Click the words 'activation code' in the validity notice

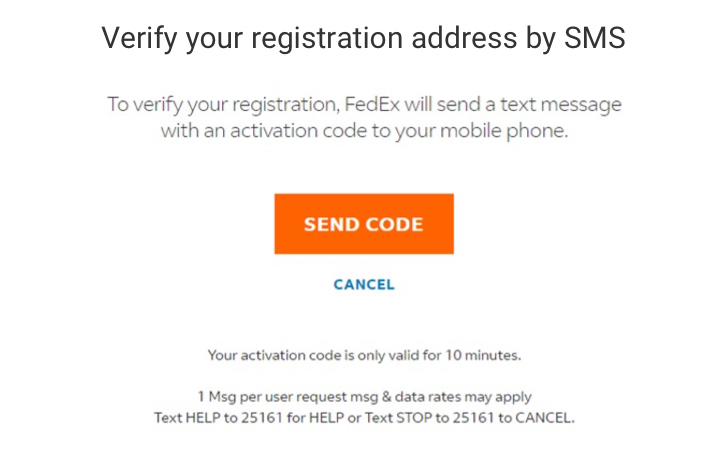point(291,356)
